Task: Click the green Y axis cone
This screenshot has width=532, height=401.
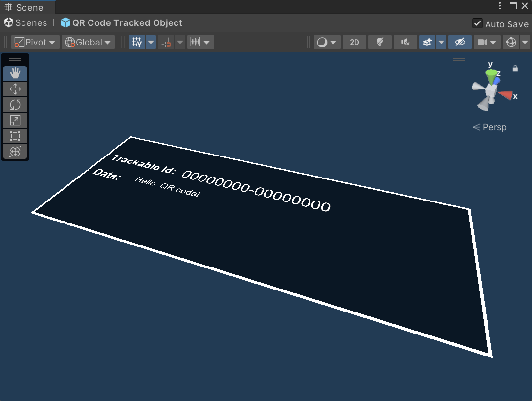Action: tap(491, 76)
